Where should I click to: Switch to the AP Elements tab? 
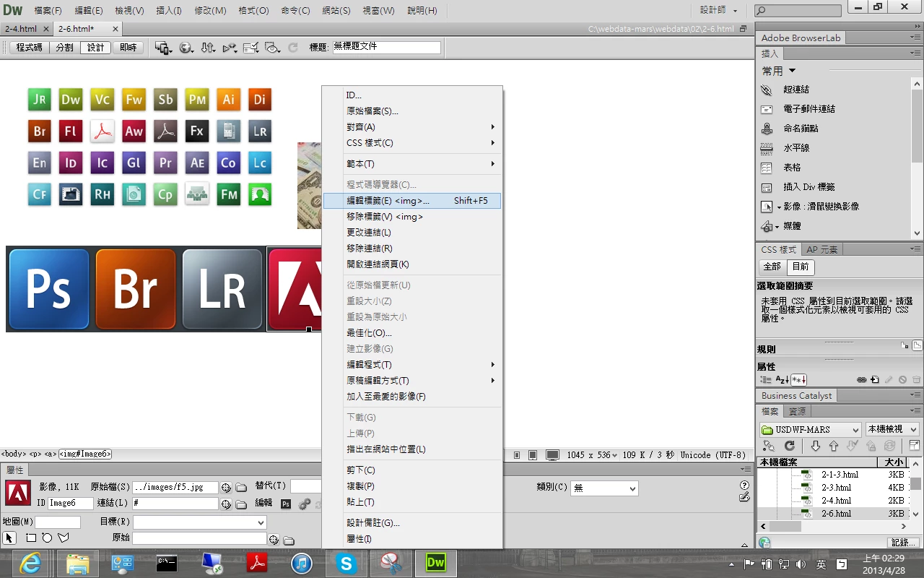click(822, 249)
